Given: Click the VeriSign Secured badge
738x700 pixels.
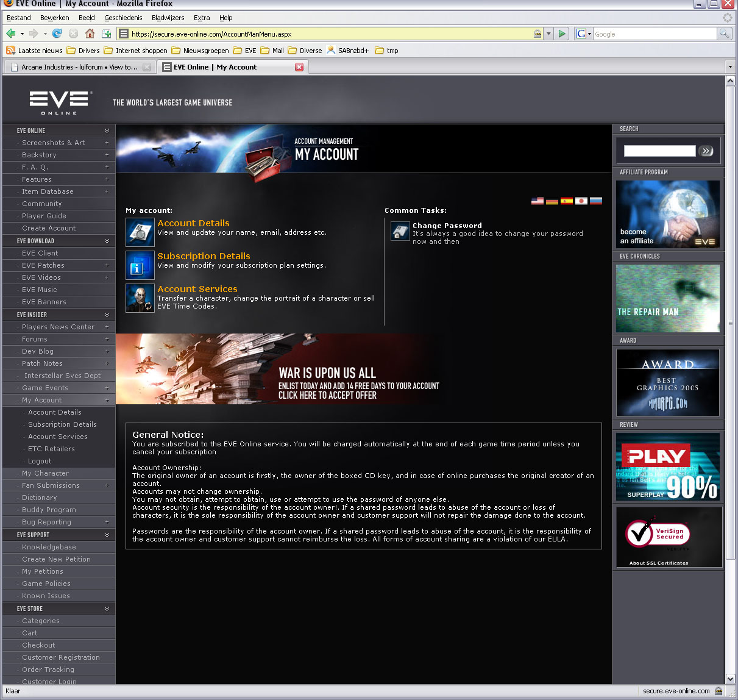Looking at the screenshot, I should coord(668,537).
